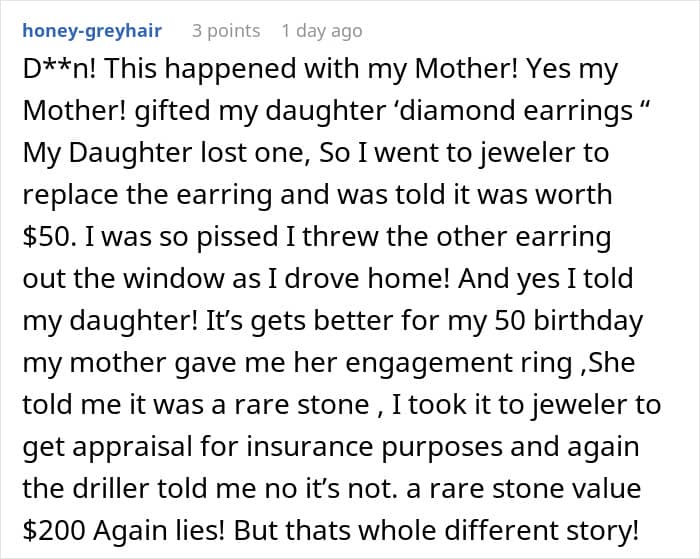The width and height of the screenshot is (700, 559).
Task: Click the word 'driller' in the comment
Action: (x=110, y=488)
